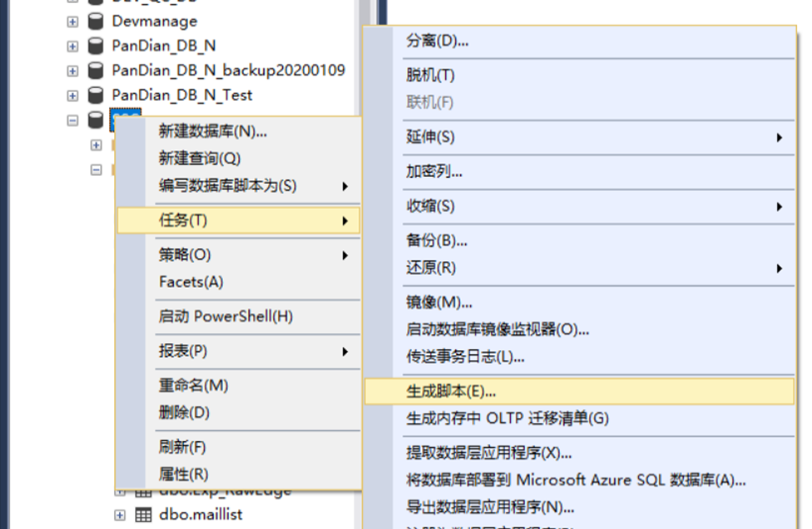This screenshot has width=812, height=529.
Task: Choose deploy to Microsoft Azure SQL 数据库(A)...
Action: tap(579, 480)
